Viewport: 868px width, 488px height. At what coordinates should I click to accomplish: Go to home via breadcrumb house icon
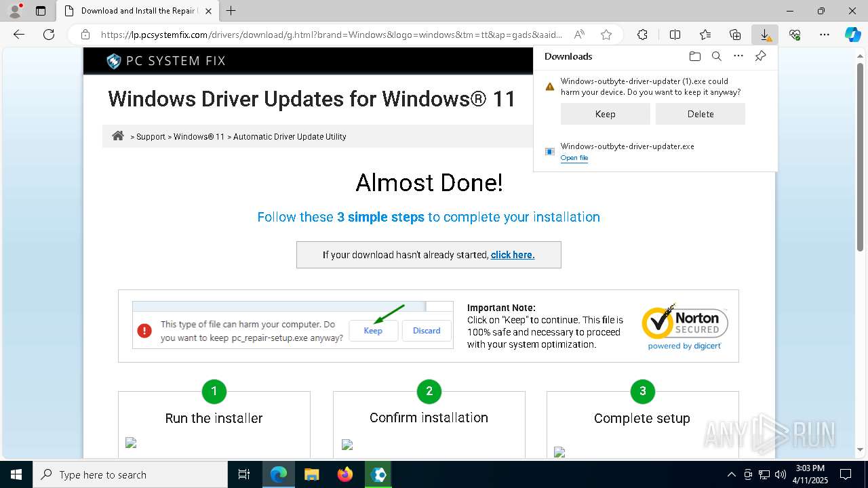[118, 136]
